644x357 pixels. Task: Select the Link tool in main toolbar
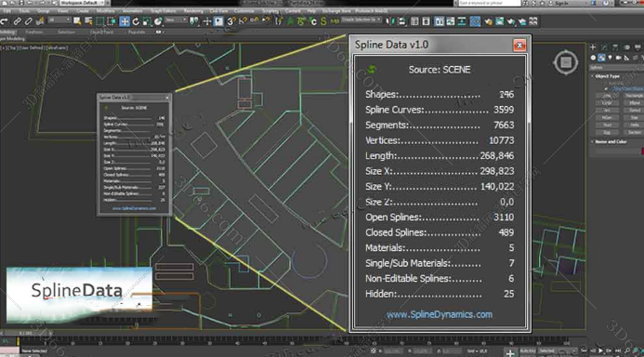coord(18,21)
